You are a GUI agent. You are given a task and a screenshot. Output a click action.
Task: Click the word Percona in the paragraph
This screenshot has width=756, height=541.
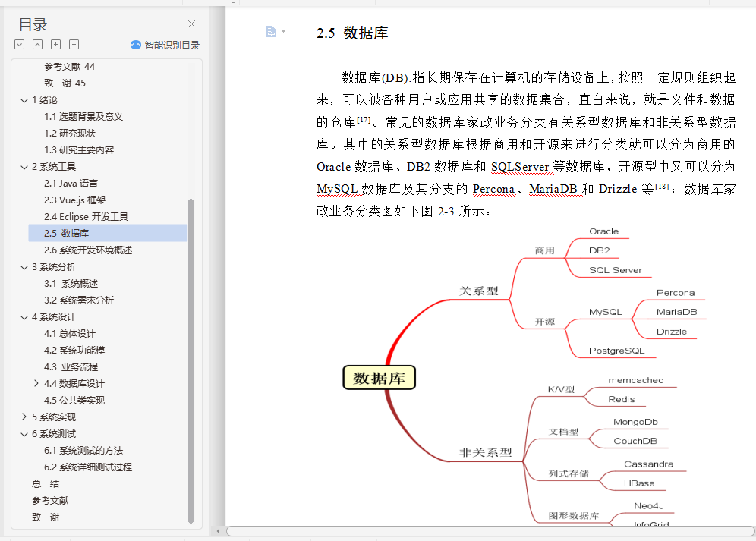tap(493, 189)
